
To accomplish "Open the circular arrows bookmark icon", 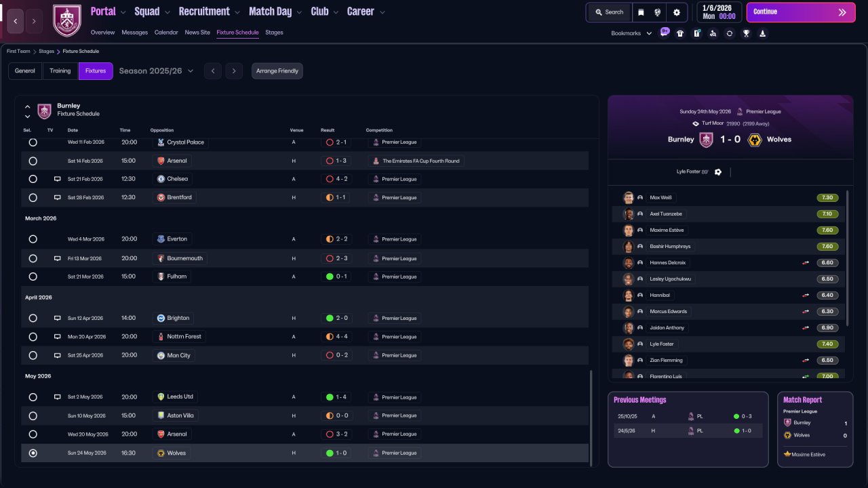I will click(x=730, y=33).
